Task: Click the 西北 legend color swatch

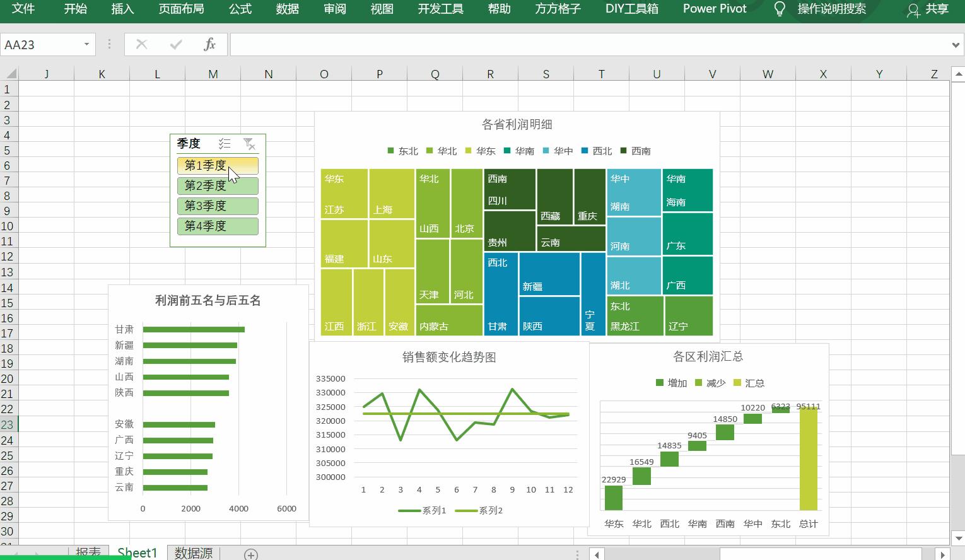Action: tap(585, 151)
